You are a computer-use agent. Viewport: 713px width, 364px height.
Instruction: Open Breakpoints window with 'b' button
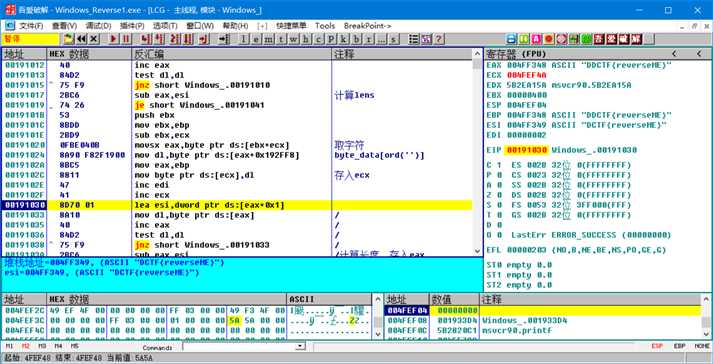(356, 39)
